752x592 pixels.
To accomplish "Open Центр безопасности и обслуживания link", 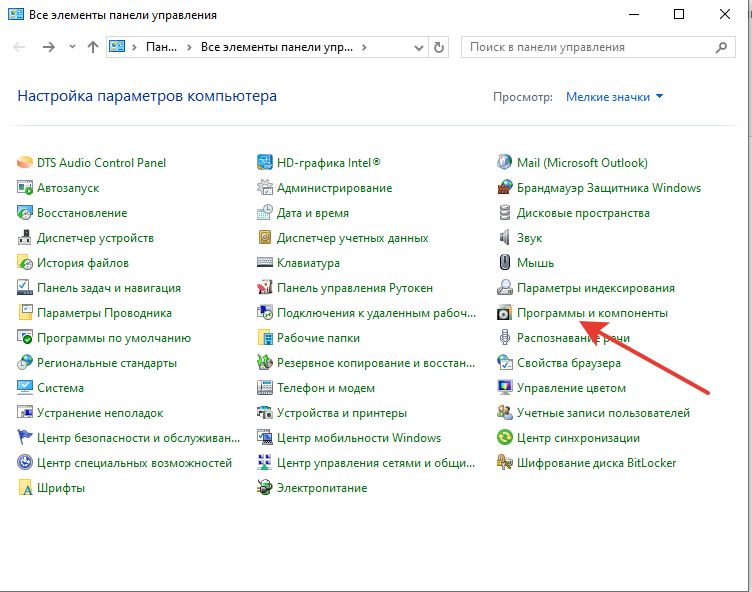I will (138, 438).
